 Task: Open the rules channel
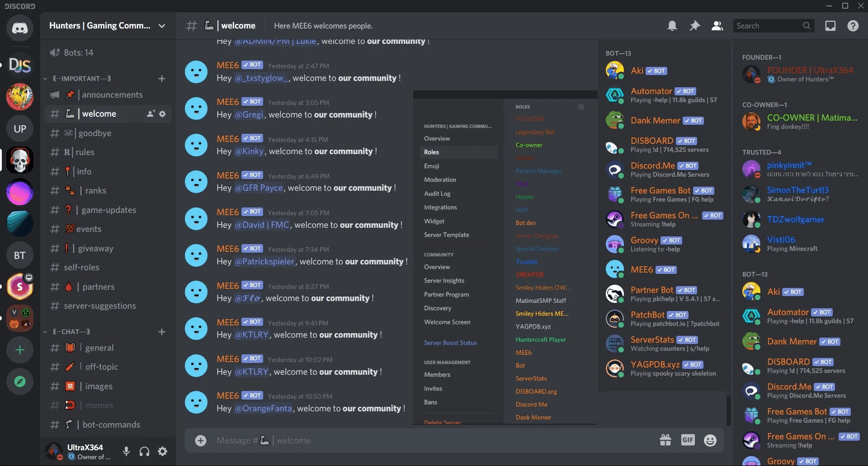[85, 152]
